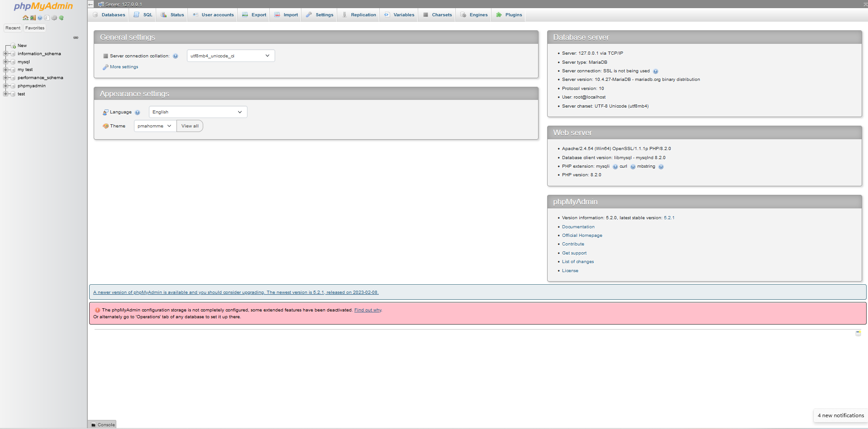Open the Replication tab

[359, 15]
